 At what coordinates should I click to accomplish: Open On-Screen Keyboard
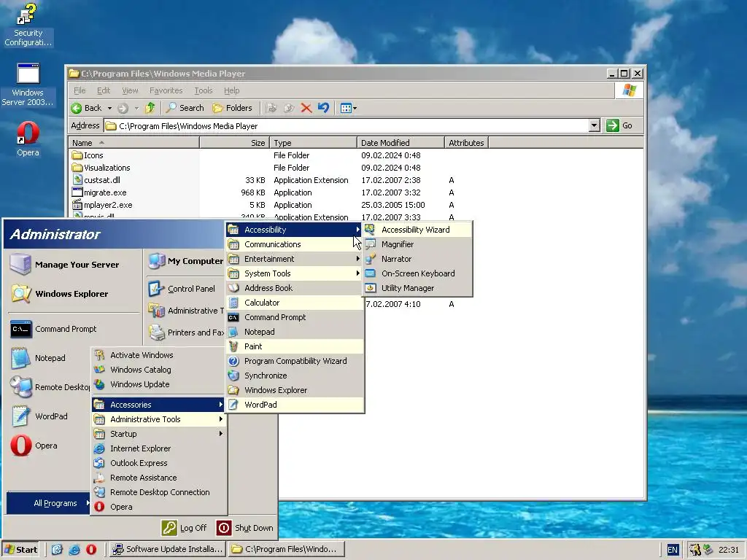click(417, 273)
